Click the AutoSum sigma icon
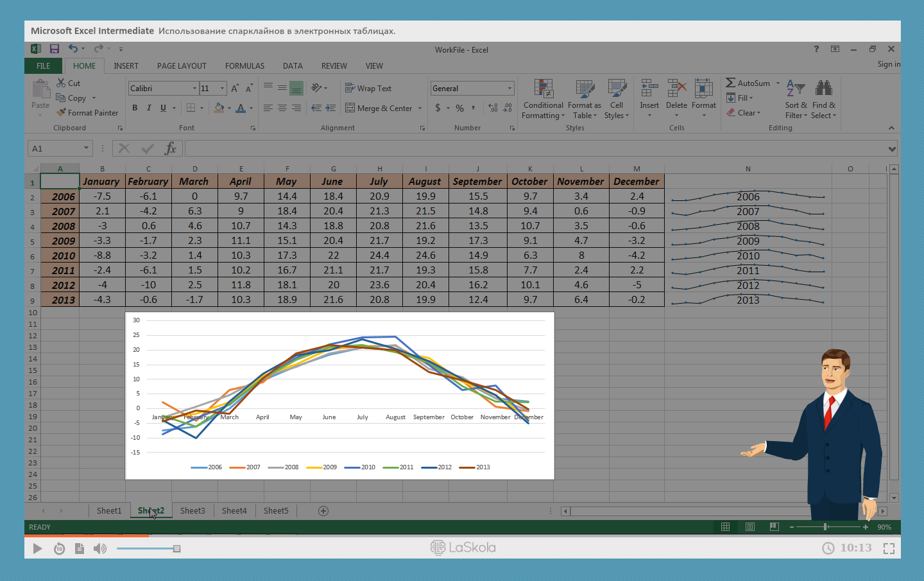 click(730, 83)
